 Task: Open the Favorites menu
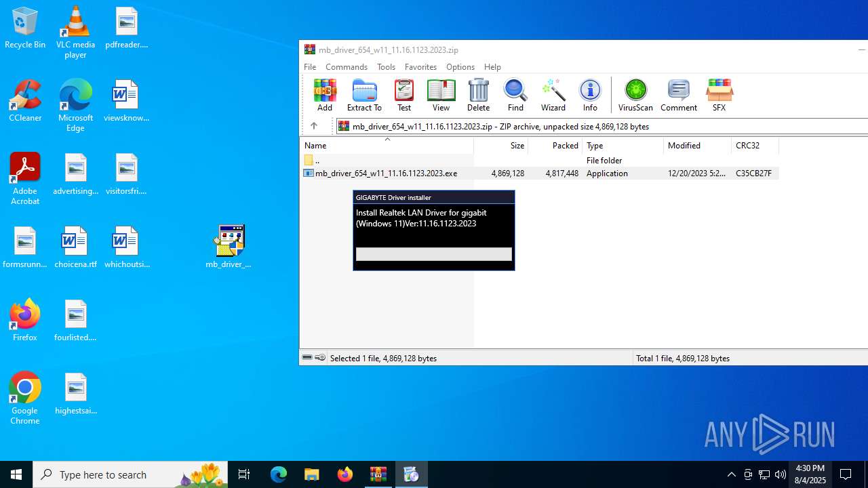(x=420, y=67)
